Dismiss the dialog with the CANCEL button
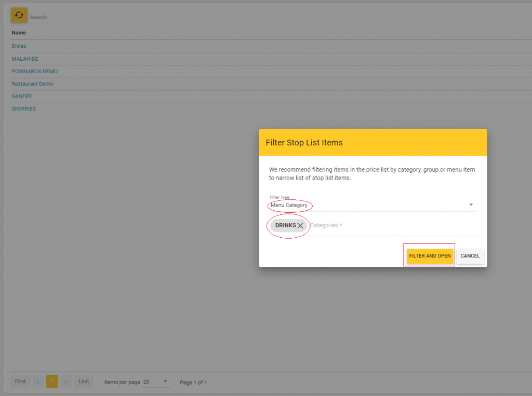Screen dimensions: 532x396 point(470,255)
